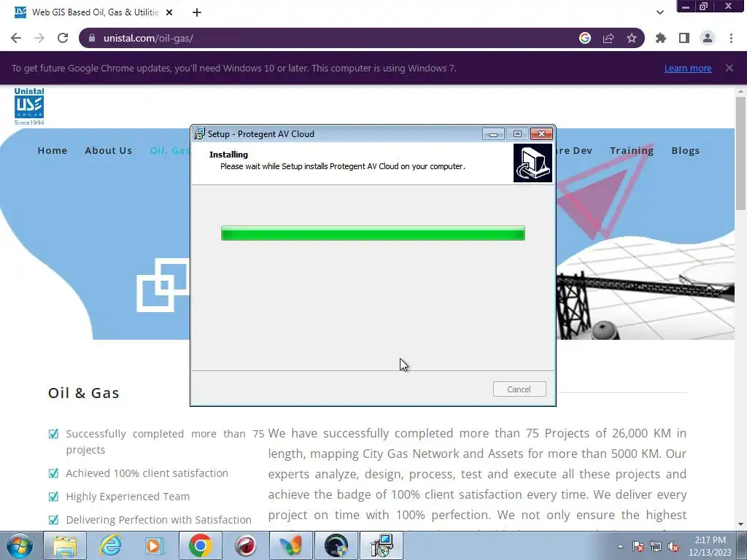Open the Windows Start button
The image size is (747, 560).
tap(20, 545)
